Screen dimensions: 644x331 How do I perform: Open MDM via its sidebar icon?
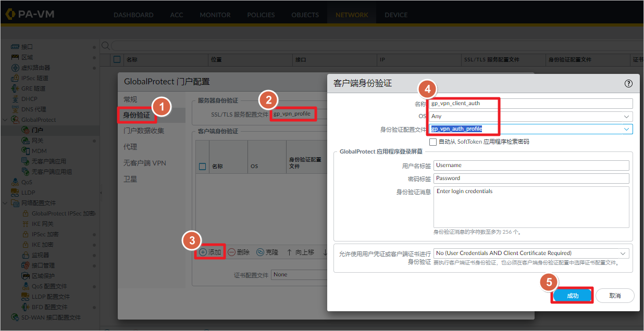coord(26,151)
